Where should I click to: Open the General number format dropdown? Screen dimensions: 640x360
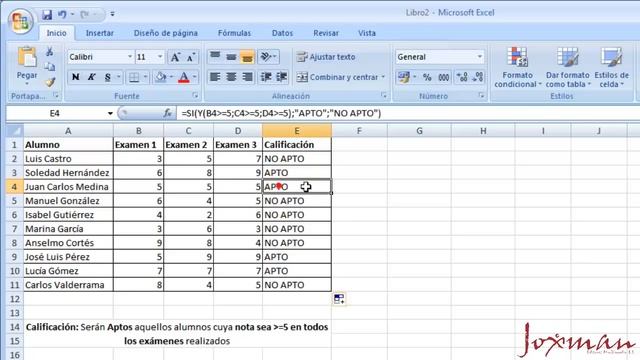coord(480,57)
